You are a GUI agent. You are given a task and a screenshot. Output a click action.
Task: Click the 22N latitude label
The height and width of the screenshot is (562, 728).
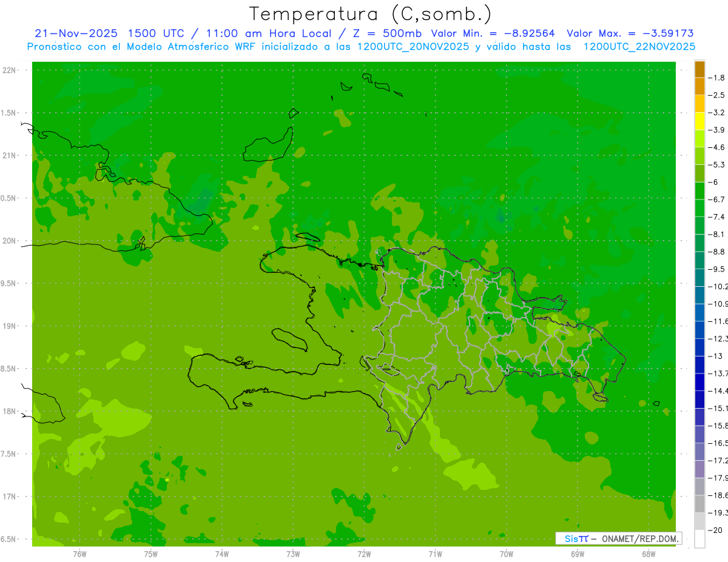(9, 70)
